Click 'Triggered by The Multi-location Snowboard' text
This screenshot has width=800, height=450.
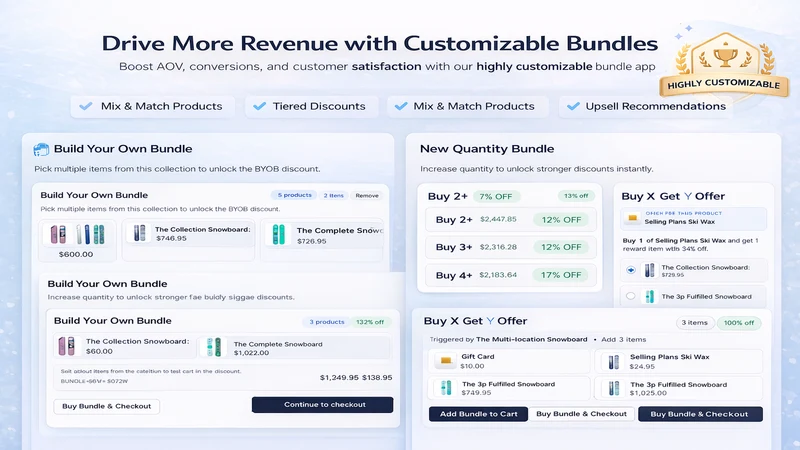point(508,339)
